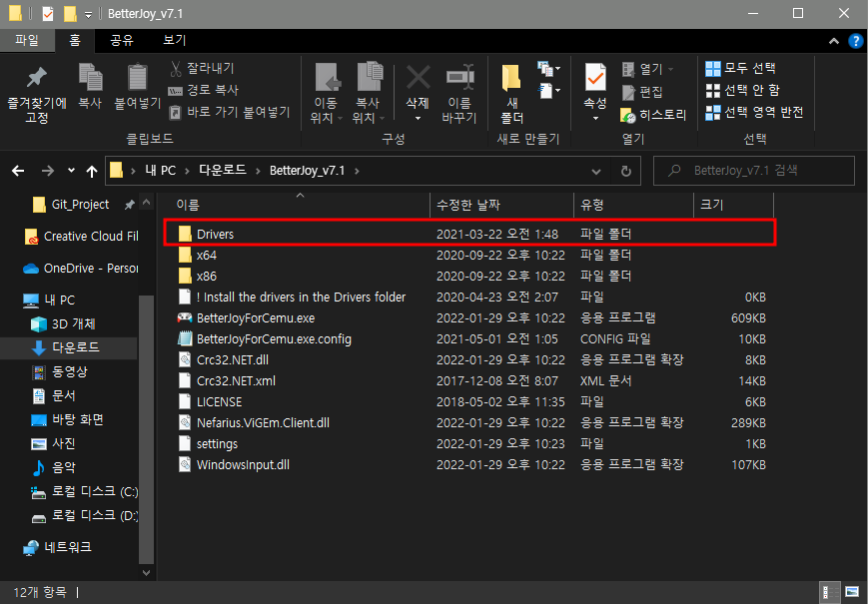Select 바로 가기 붙여넣기 paste shortcut

click(229, 112)
